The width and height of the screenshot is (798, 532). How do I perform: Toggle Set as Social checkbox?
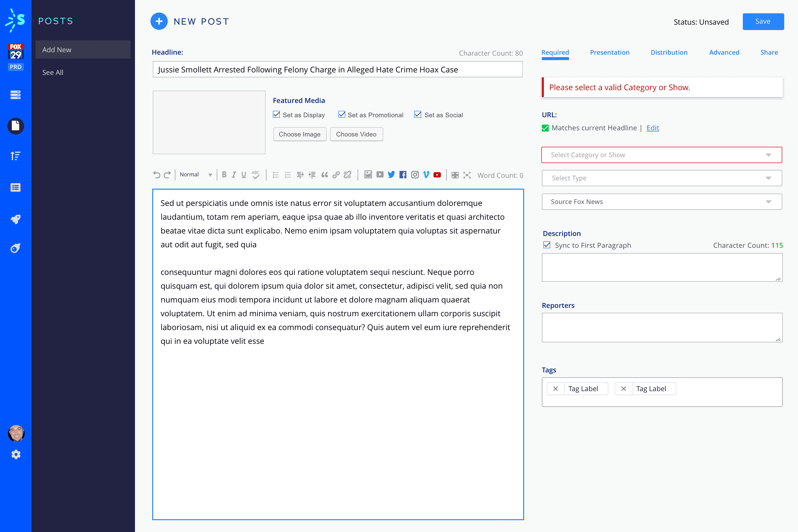tap(418, 114)
